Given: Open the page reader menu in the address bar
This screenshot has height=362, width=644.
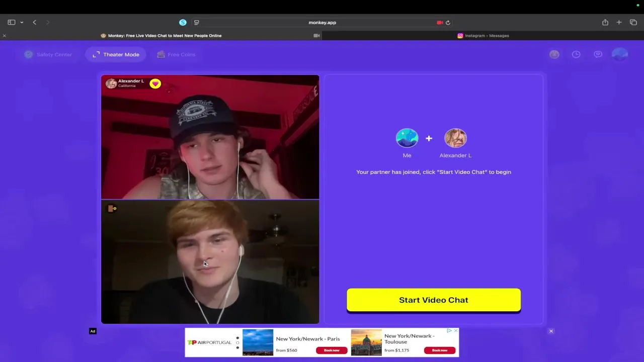Looking at the screenshot, I should (197, 22).
